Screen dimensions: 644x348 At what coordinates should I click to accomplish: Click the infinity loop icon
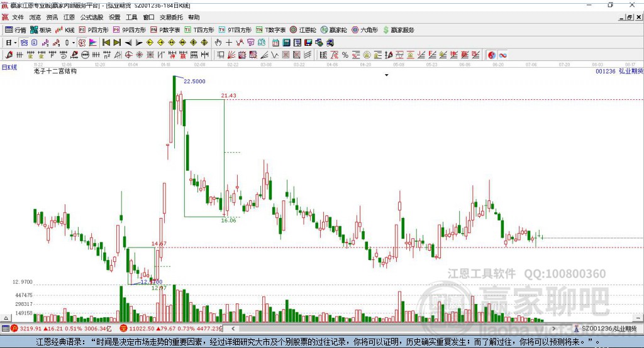(x=502, y=55)
